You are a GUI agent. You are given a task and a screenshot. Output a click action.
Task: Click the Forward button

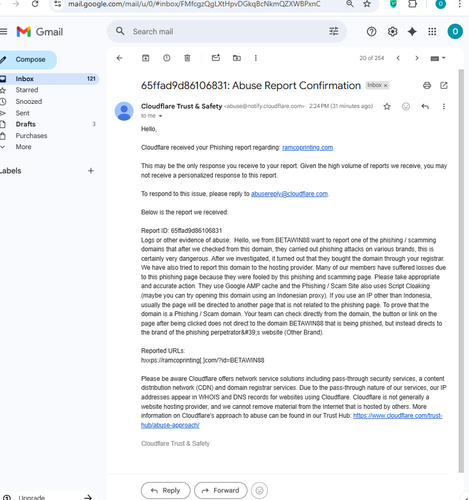[221, 490]
